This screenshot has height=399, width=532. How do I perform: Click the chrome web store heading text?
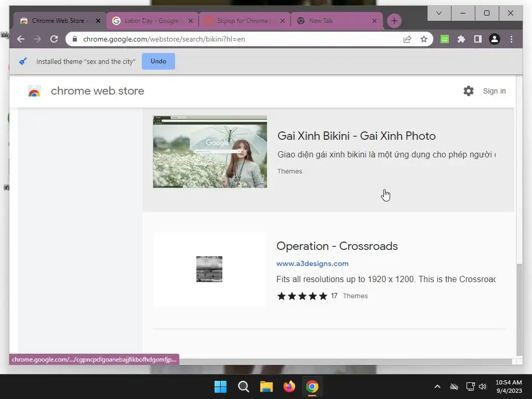click(x=97, y=91)
